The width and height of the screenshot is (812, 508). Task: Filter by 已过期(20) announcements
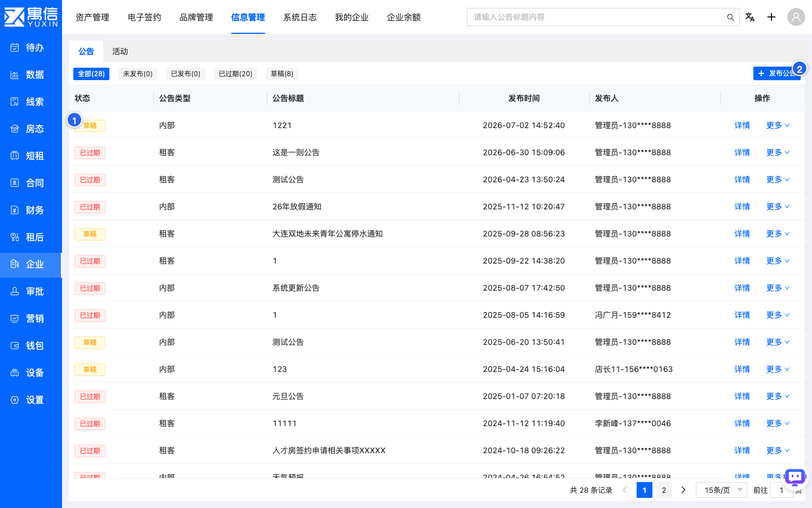click(x=236, y=74)
